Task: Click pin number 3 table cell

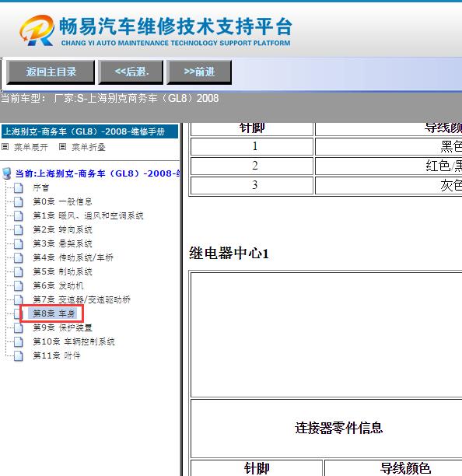Action: pos(252,185)
